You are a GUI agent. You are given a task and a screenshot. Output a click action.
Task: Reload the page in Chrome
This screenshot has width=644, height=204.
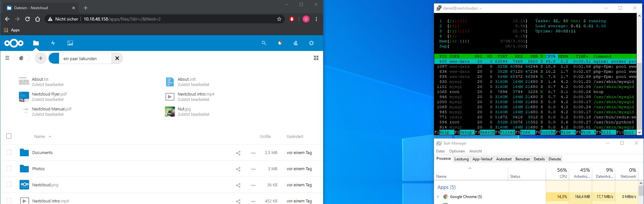point(27,19)
